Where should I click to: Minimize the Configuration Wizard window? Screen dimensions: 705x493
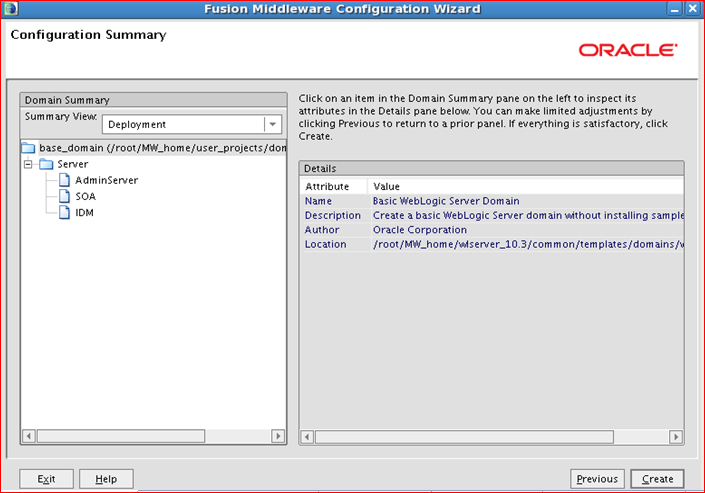click(674, 9)
